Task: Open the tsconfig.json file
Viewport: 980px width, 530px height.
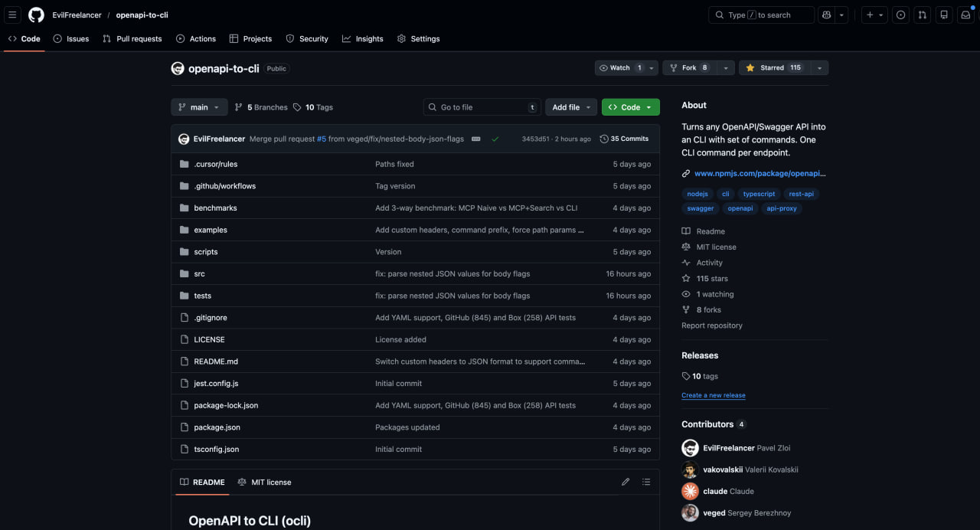Action: (x=217, y=449)
